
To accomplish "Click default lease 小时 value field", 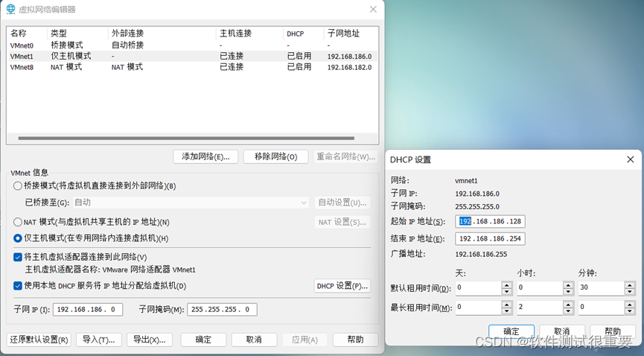I will [x=540, y=287].
